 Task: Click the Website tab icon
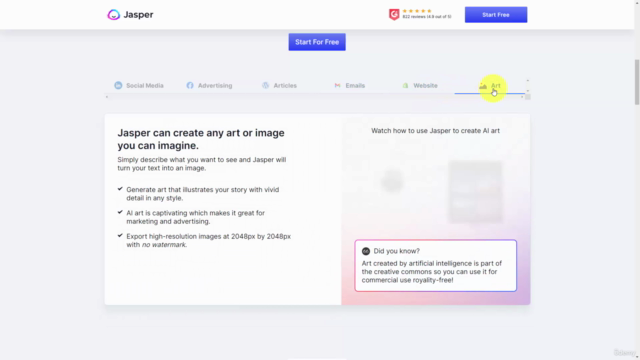point(405,85)
